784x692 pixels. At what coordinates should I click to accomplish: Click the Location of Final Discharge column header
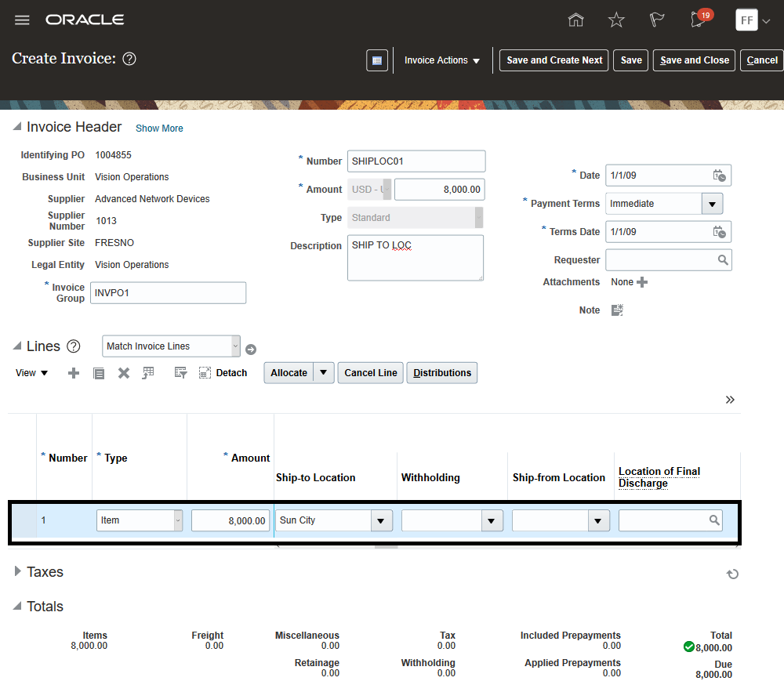click(659, 477)
